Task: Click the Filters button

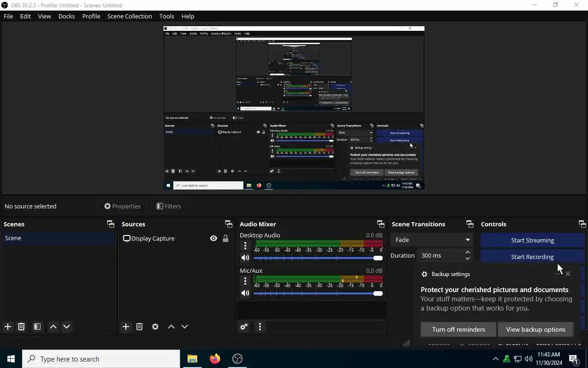Action: coord(169,206)
